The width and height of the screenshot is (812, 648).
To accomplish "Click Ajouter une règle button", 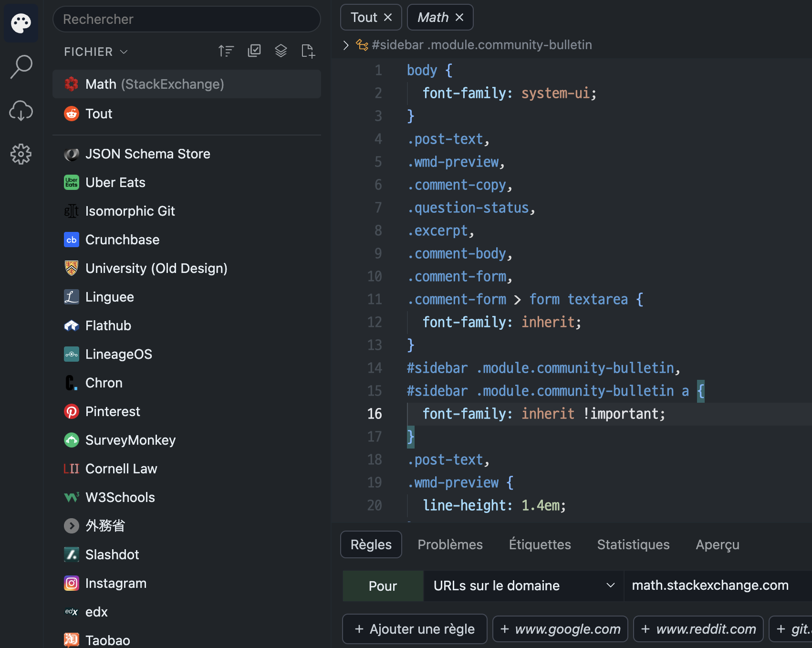I will 415,629.
